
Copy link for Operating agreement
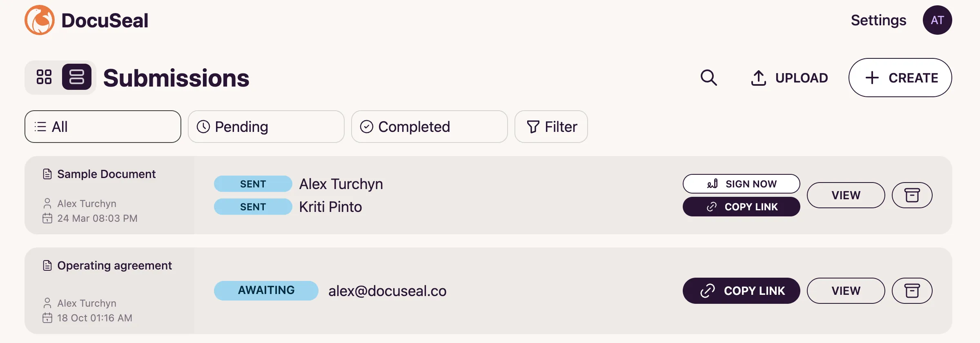tap(741, 291)
